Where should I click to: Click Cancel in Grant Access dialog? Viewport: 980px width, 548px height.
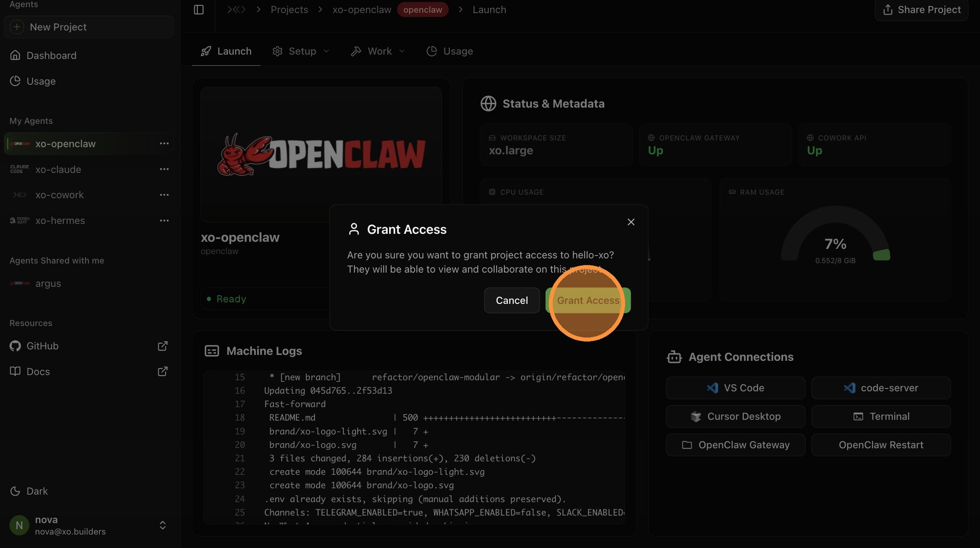(x=512, y=300)
